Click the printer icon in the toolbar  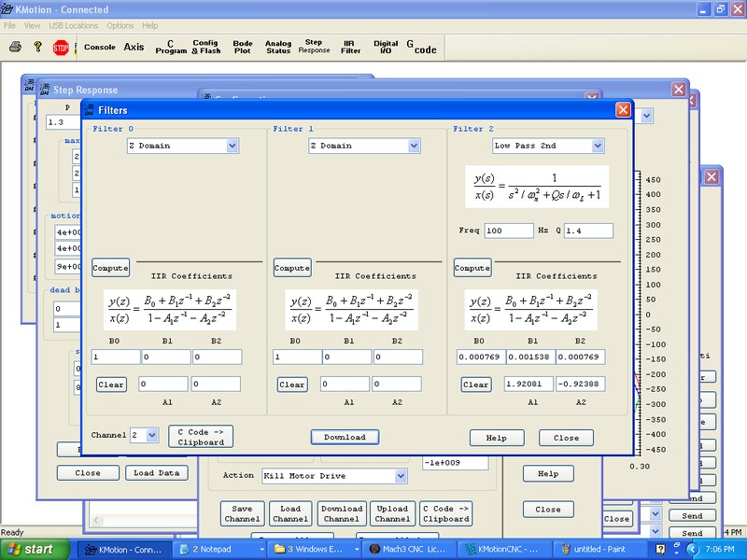tap(15, 47)
